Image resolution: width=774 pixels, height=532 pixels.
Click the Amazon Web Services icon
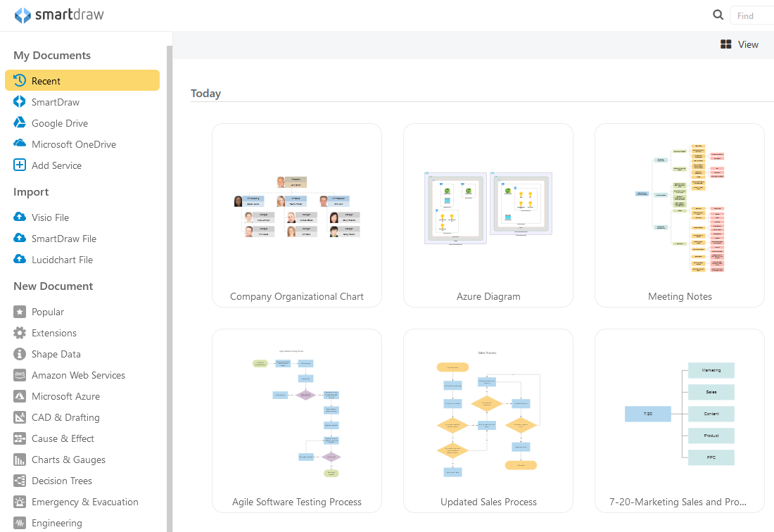click(x=20, y=375)
